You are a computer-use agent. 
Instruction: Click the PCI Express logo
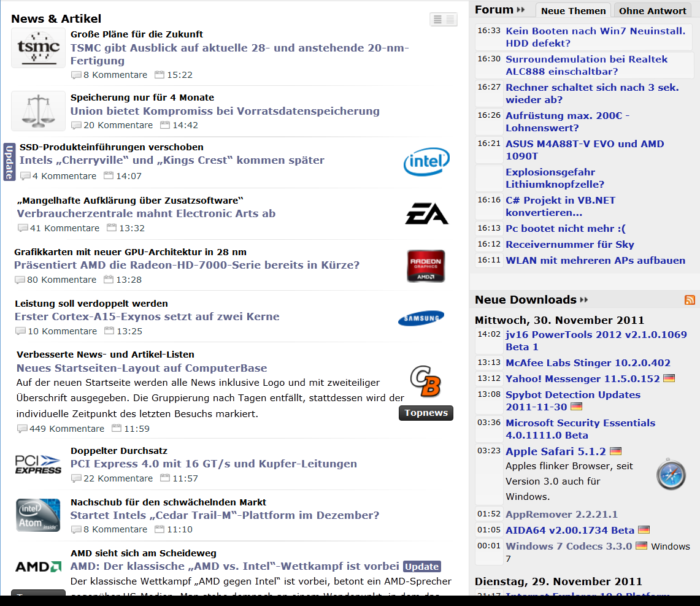(39, 464)
